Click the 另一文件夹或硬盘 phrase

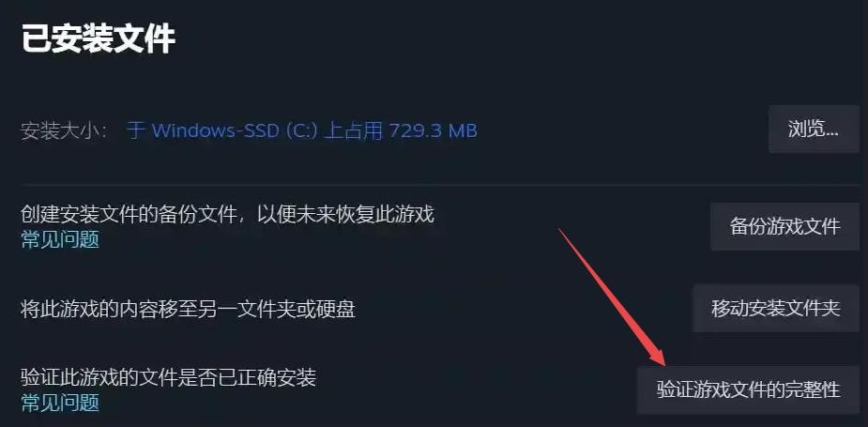(276, 309)
